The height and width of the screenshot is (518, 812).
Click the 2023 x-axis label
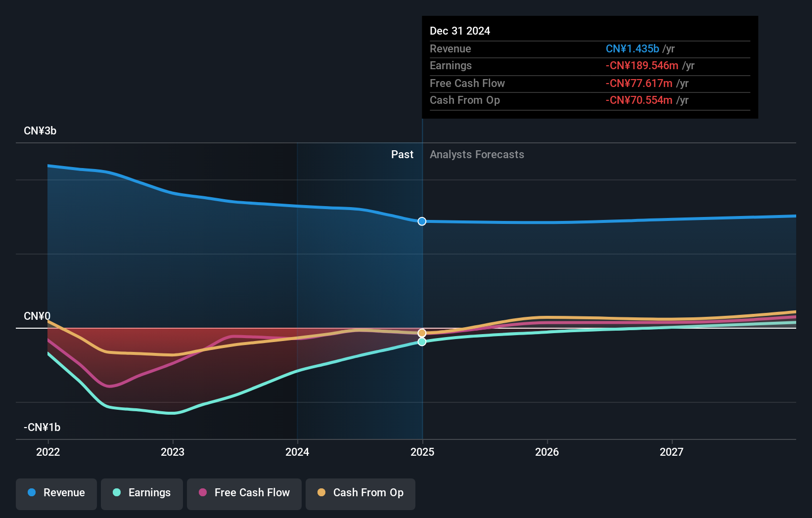pos(173,452)
